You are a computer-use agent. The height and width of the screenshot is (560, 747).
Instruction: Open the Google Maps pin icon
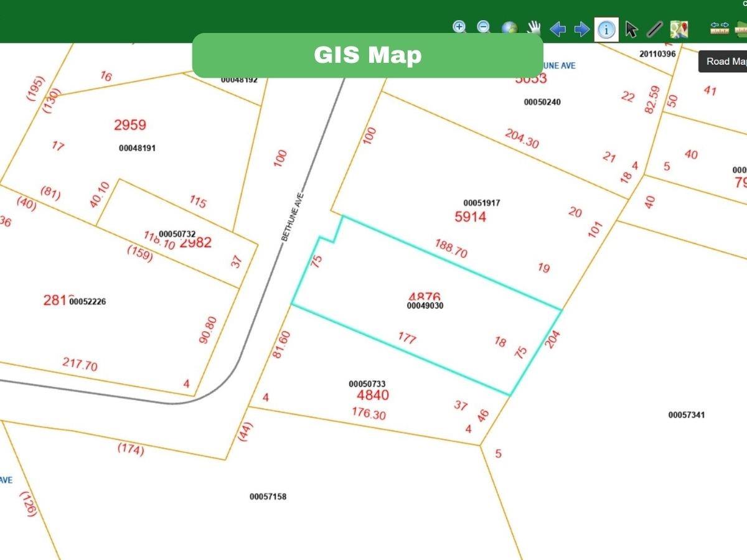coord(679,29)
